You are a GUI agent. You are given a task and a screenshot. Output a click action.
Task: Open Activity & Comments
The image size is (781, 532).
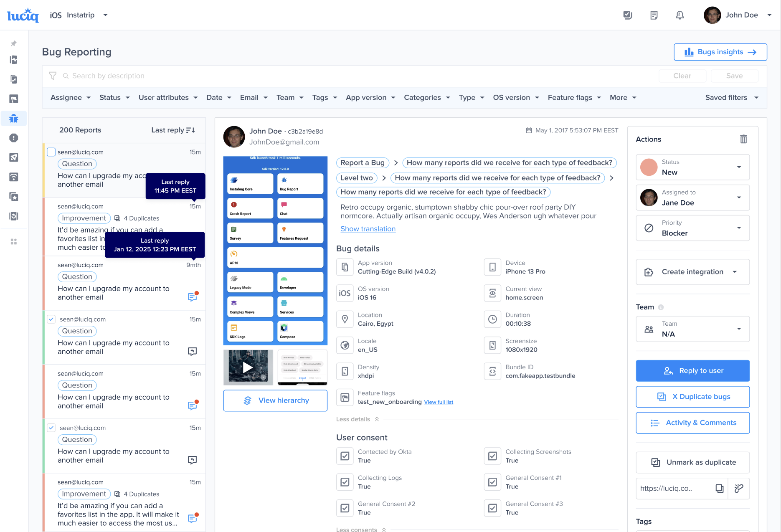[x=692, y=423]
